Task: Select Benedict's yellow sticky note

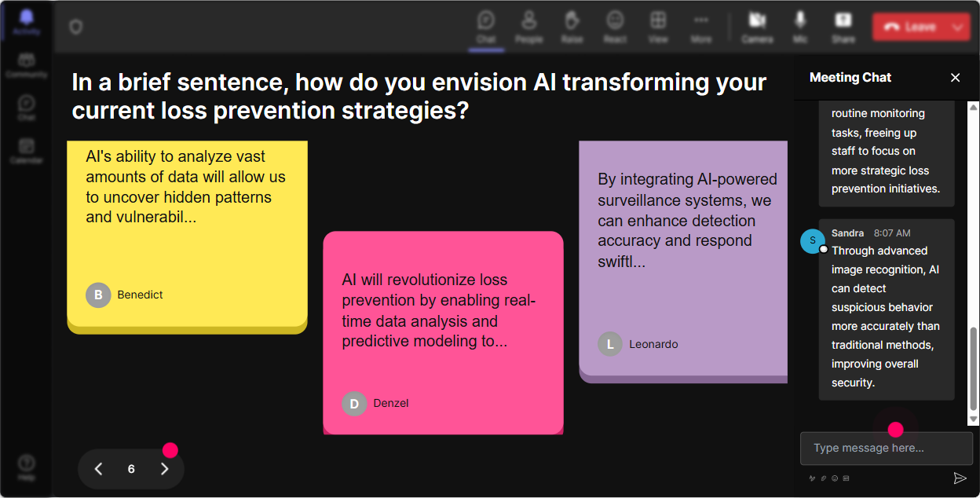Action: click(x=187, y=236)
